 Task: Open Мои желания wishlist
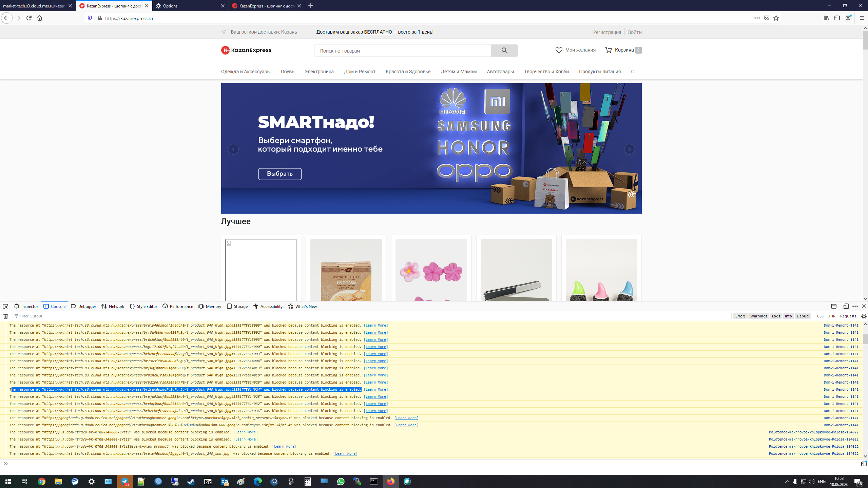[x=576, y=50]
